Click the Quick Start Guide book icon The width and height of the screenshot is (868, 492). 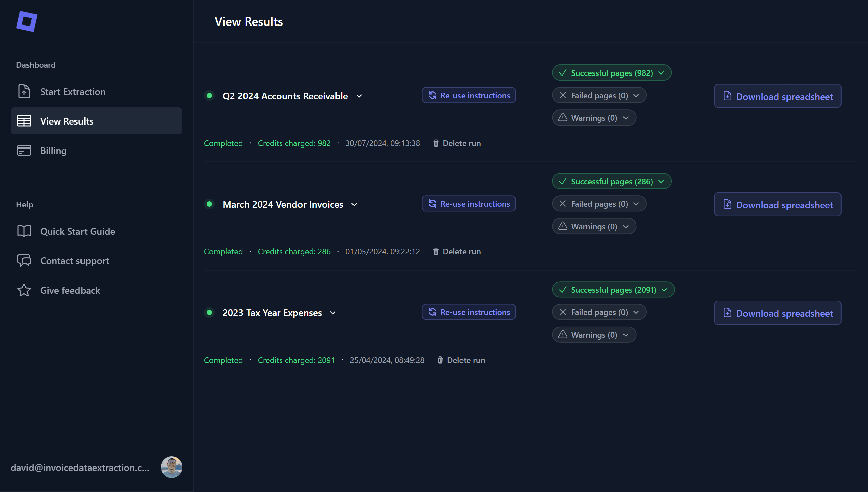tap(24, 230)
